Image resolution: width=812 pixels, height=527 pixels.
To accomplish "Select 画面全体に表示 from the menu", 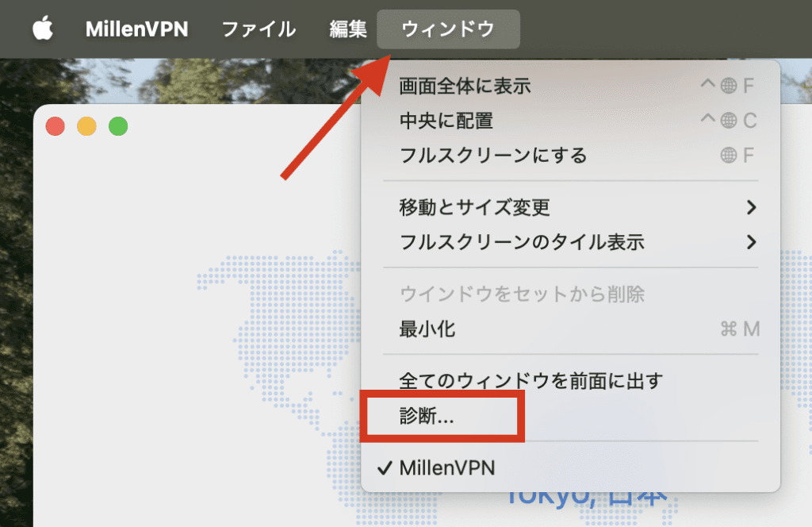I will click(x=465, y=86).
